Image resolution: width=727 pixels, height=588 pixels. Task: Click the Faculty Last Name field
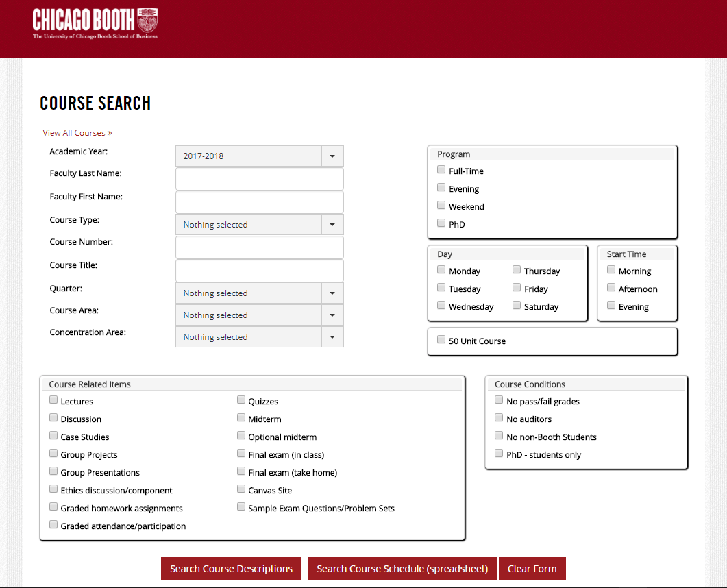tap(259, 179)
